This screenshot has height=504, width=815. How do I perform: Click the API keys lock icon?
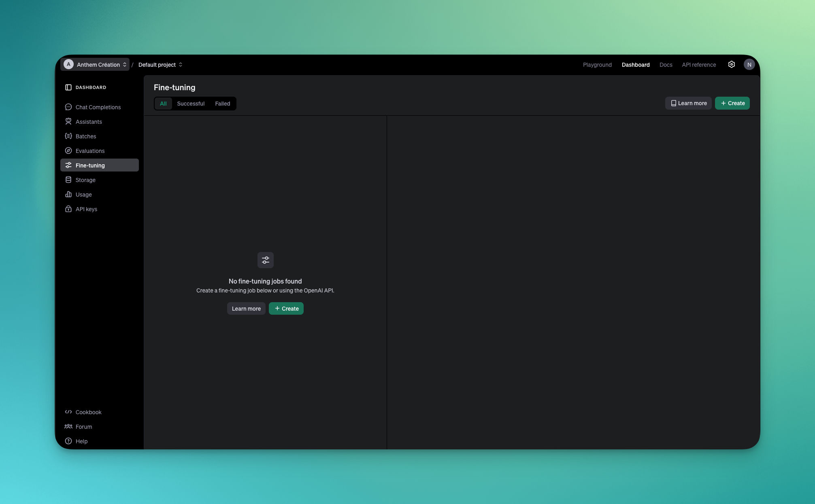(x=68, y=209)
